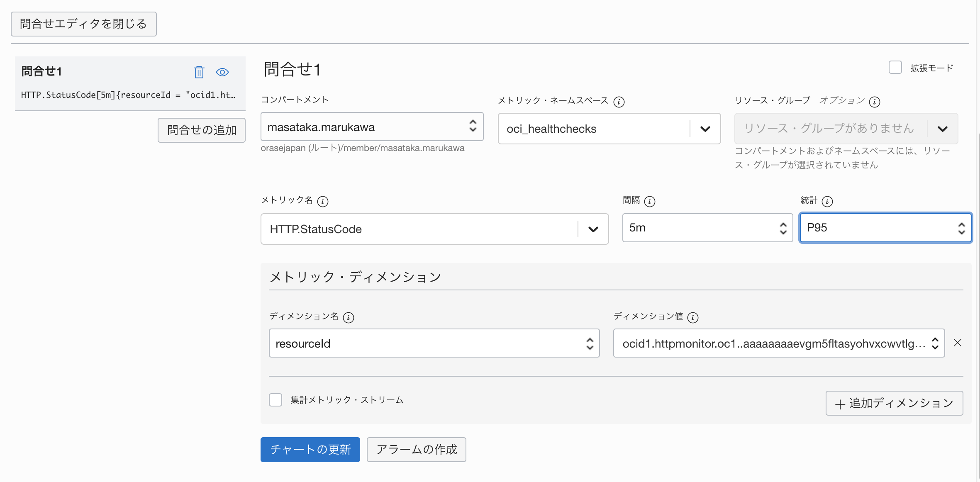Open the P95 statistic dropdown
This screenshot has height=482, width=980.
click(885, 228)
